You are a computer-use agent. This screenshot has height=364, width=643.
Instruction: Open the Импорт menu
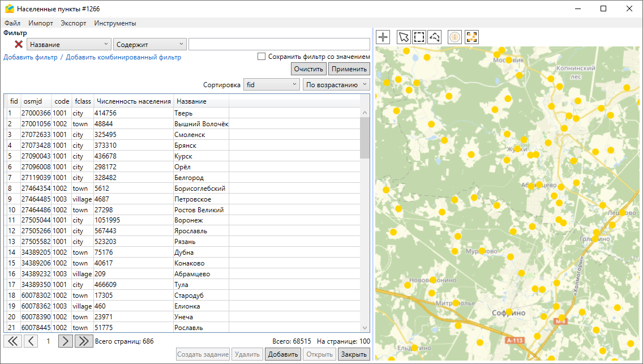(41, 23)
